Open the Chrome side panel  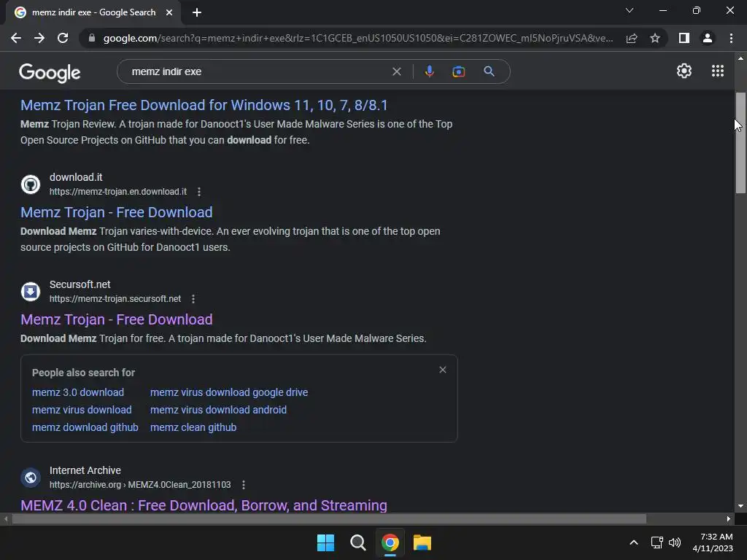click(684, 38)
